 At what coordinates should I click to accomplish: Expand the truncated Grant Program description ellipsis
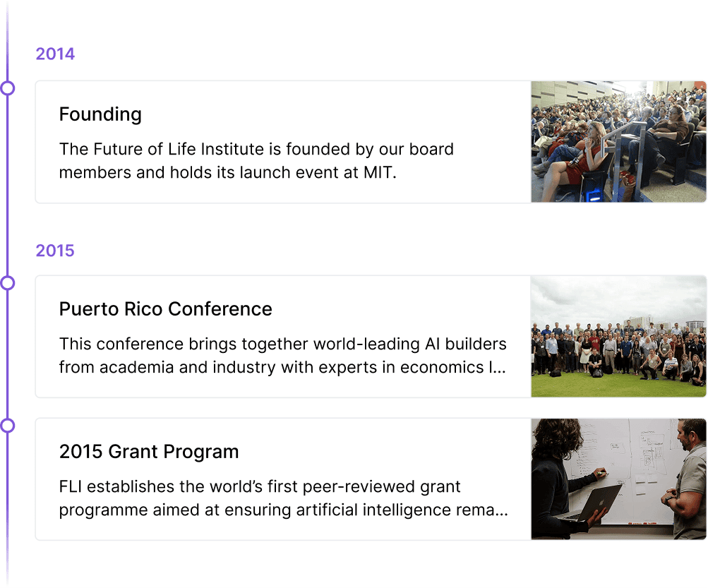click(x=501, y=510)
